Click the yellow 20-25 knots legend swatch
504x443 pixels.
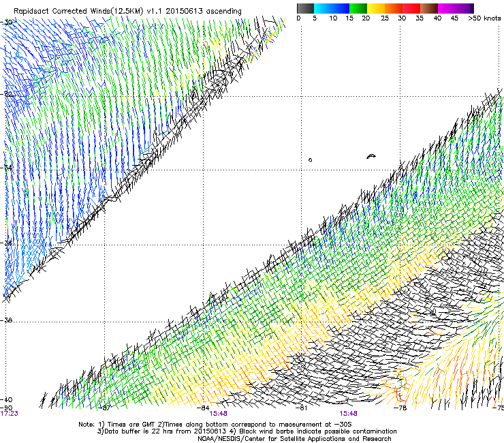click(x=376, y=8)
